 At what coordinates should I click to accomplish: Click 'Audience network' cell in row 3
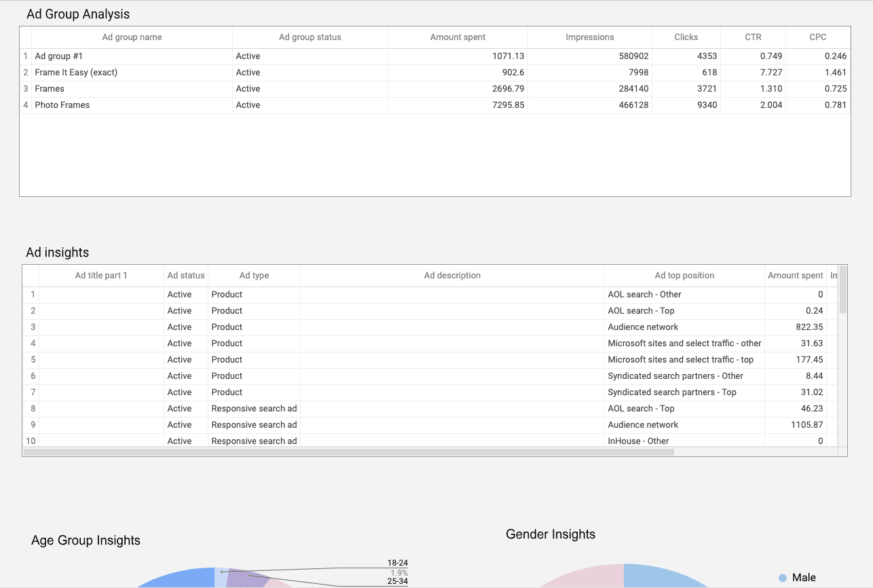[684, 327]
